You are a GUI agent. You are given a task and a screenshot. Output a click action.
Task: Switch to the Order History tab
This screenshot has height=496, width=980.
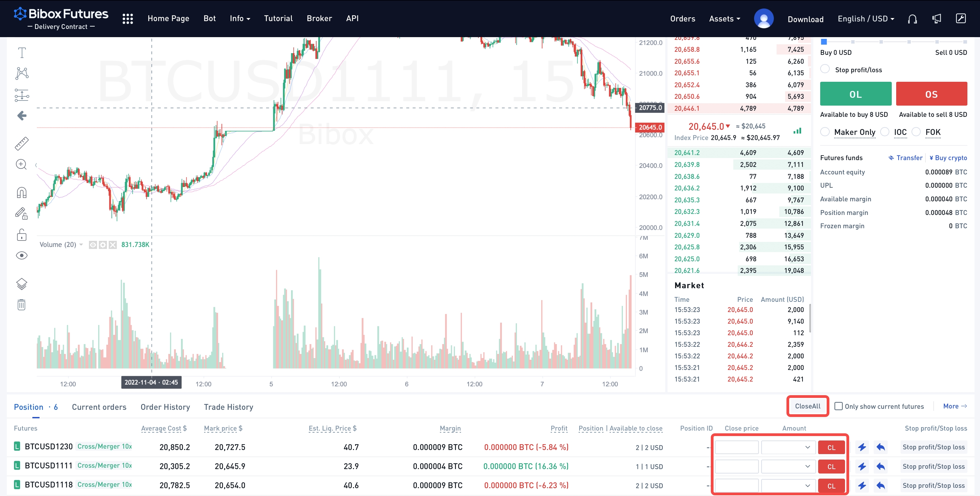click(x=165, y=407)
